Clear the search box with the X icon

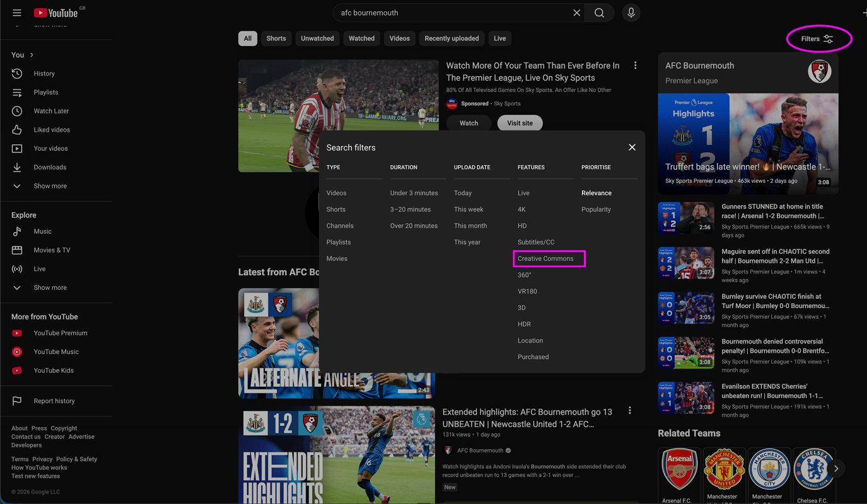click(576, 12)
